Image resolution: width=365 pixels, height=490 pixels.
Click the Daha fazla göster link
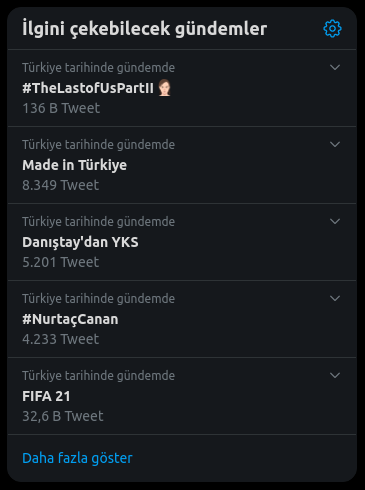(x=77, y=458)
